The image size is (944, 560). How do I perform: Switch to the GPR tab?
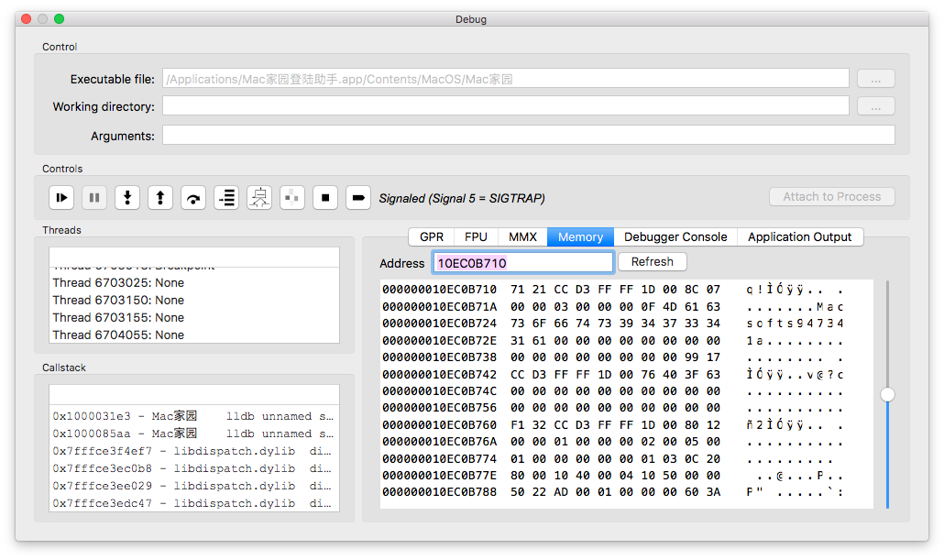pos(431,236)
